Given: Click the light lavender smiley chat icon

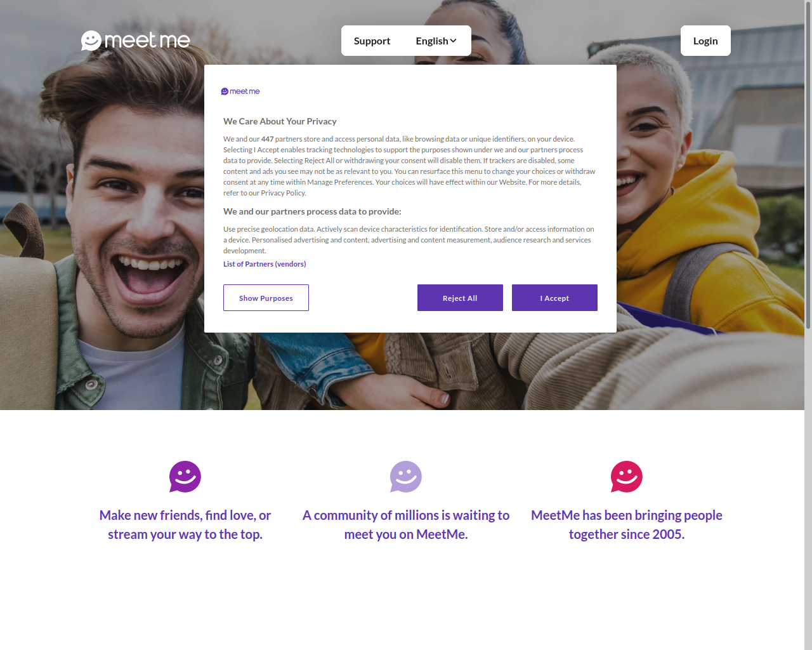Looking at the screenshot, I should pyautogui.click(x=406, y=477).
